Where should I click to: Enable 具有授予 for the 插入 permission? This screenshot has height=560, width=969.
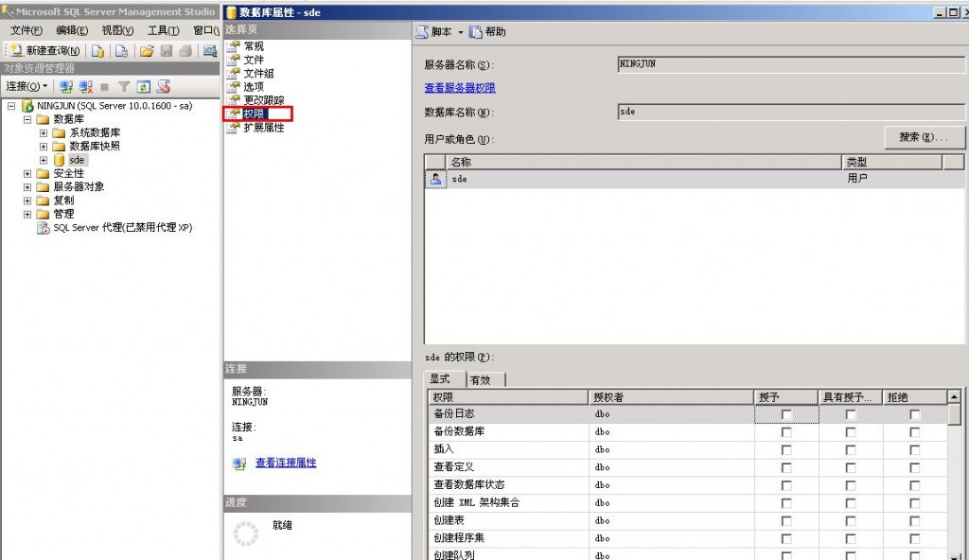click(x=851, y=449)
